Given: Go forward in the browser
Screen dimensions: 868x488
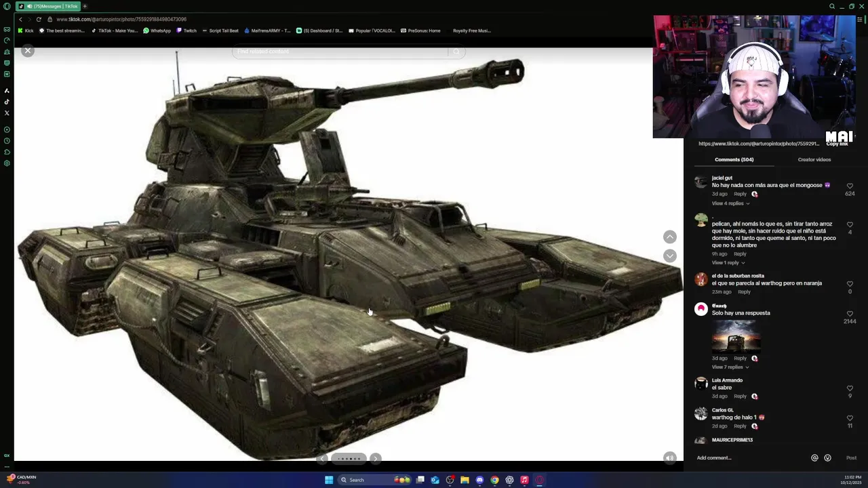Looking at the screenshot, I should tap(29, 19).
